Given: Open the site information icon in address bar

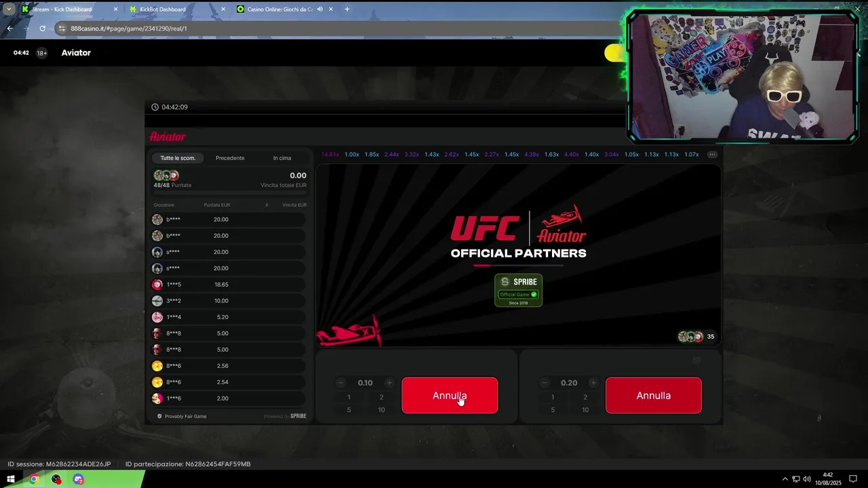Looking at the screenshot, I should point(62,28).
